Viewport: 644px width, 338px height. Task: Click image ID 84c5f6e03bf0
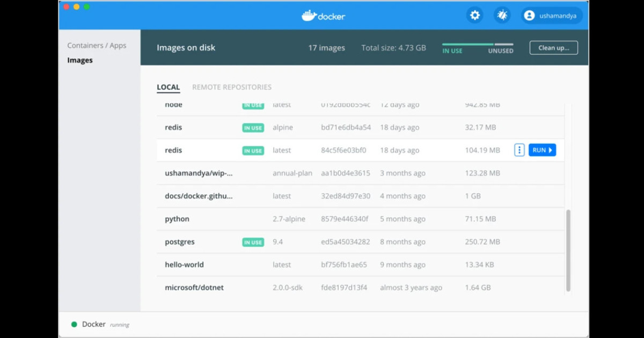coord(344,150)
